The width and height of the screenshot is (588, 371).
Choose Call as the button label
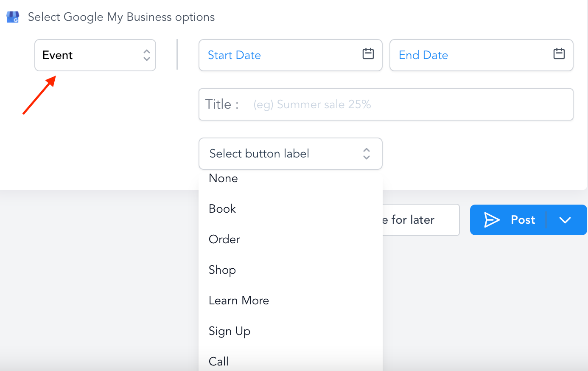click(219, 361)
